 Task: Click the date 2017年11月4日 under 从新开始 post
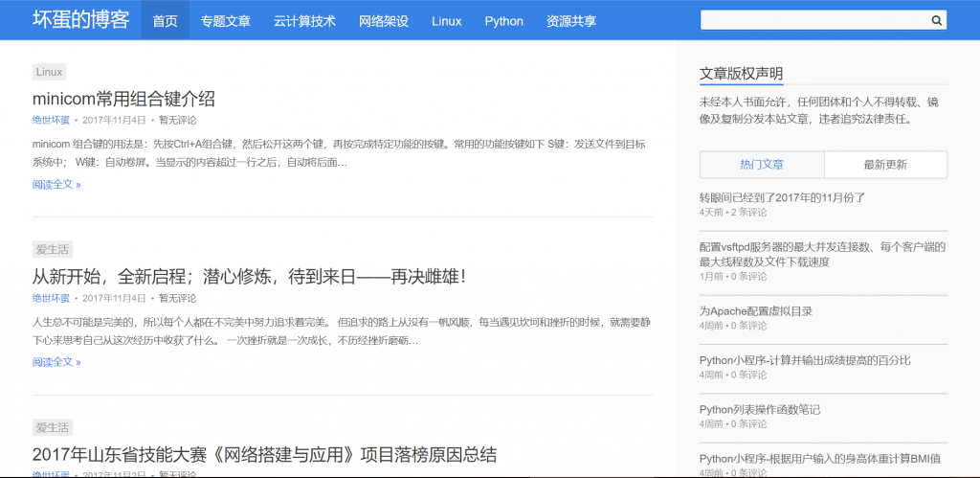[x=114, y=298]
